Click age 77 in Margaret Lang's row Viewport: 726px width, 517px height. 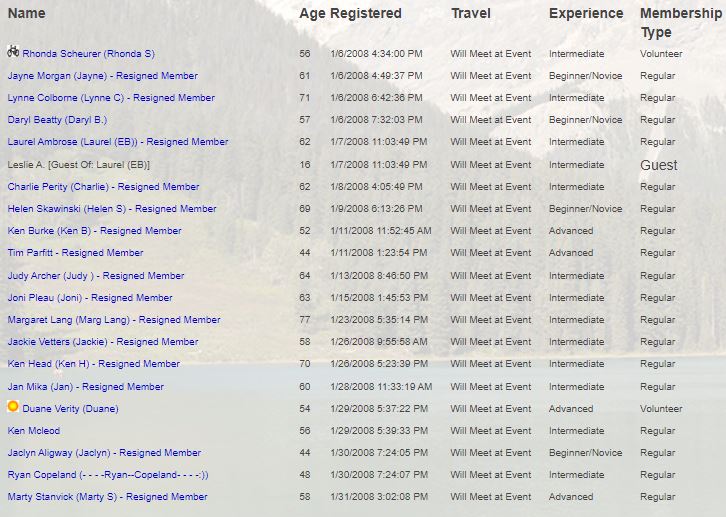pyautogui.click(x=305, y=320)
